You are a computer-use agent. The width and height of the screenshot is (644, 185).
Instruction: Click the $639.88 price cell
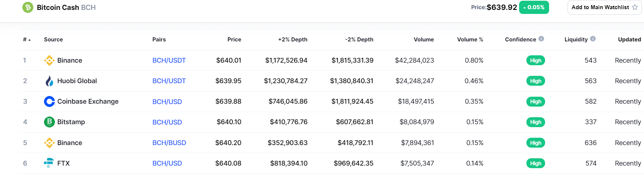(228, 101)
